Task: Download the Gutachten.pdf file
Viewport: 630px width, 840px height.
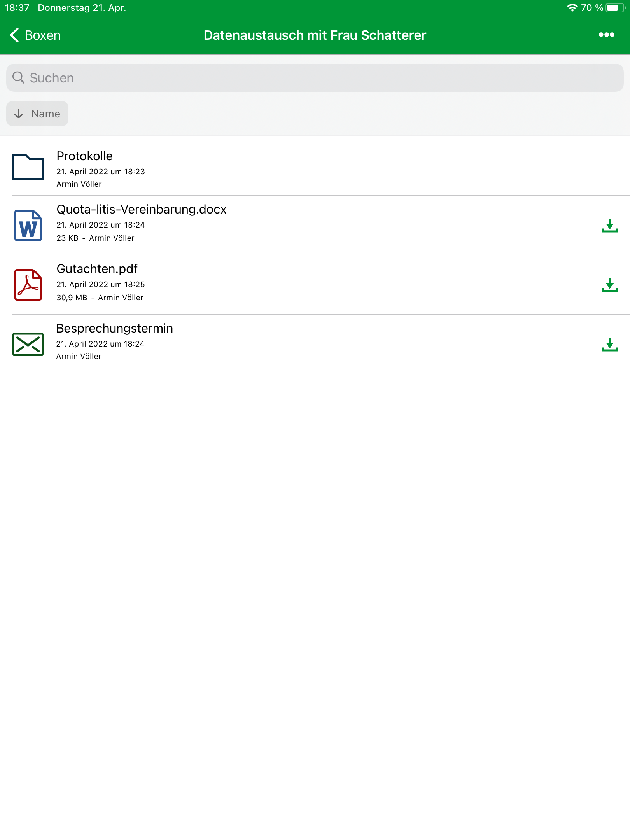Action: (609, 285)
